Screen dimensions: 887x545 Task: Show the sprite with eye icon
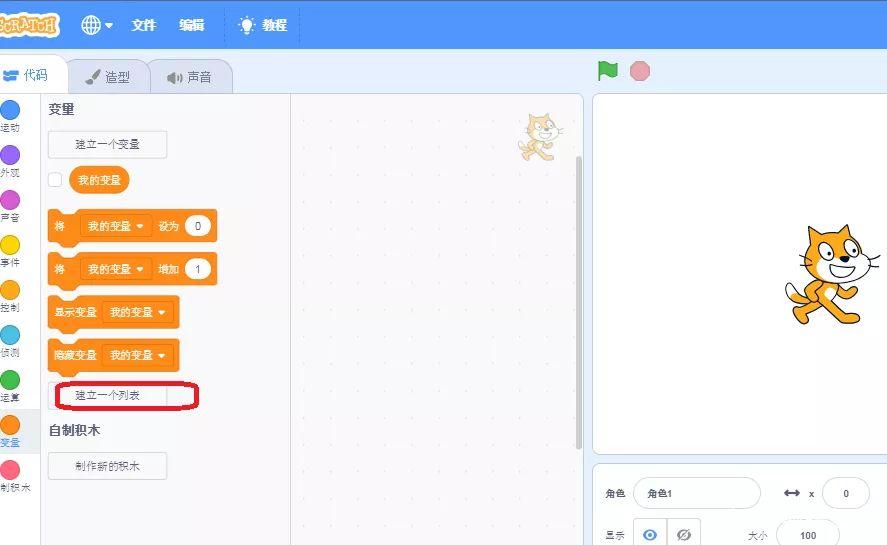click(x=650, y=534)
